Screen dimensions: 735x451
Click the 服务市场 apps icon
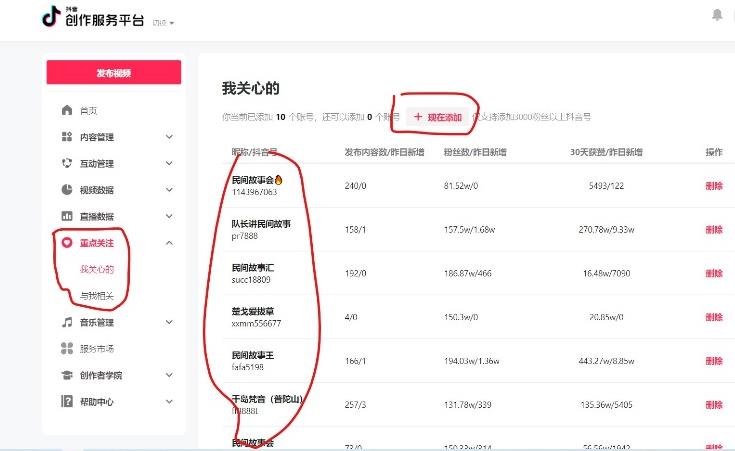(x=67, y=349)
